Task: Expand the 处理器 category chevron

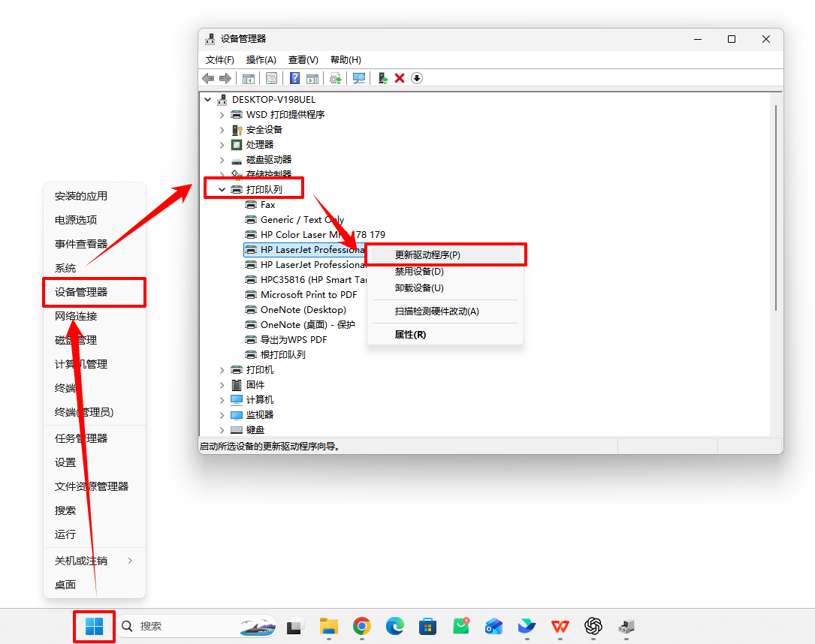Action: coord(222,145)
